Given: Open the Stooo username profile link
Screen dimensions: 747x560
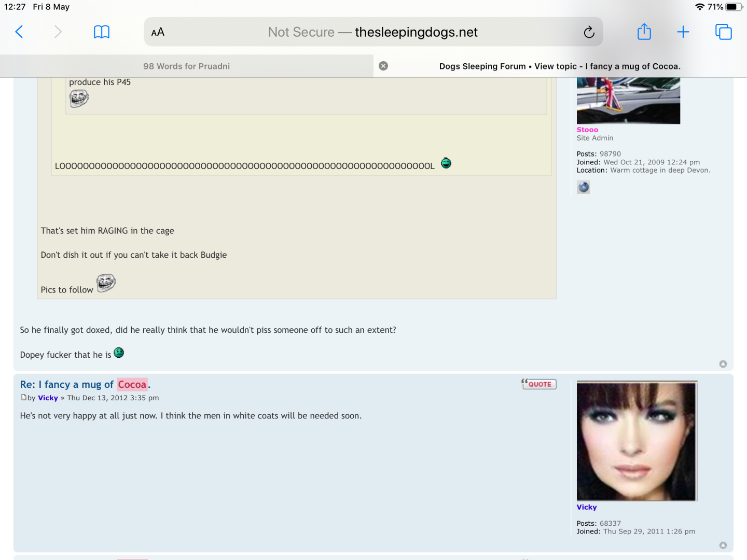Looking at the screenshot, I should (587, 130).
